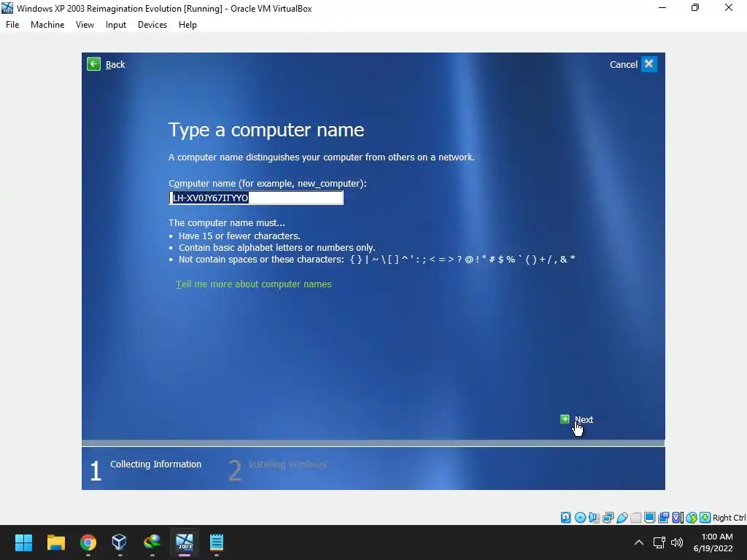The width and height of the screenshot is (747, 560).
Task: Click the computer name input field
Action: (x=256, y=198)
